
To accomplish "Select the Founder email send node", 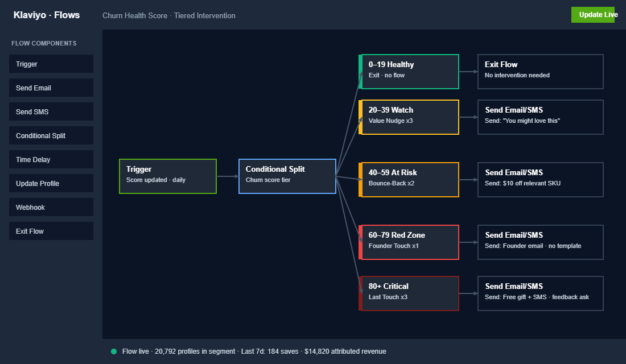I will coord(541,242).
